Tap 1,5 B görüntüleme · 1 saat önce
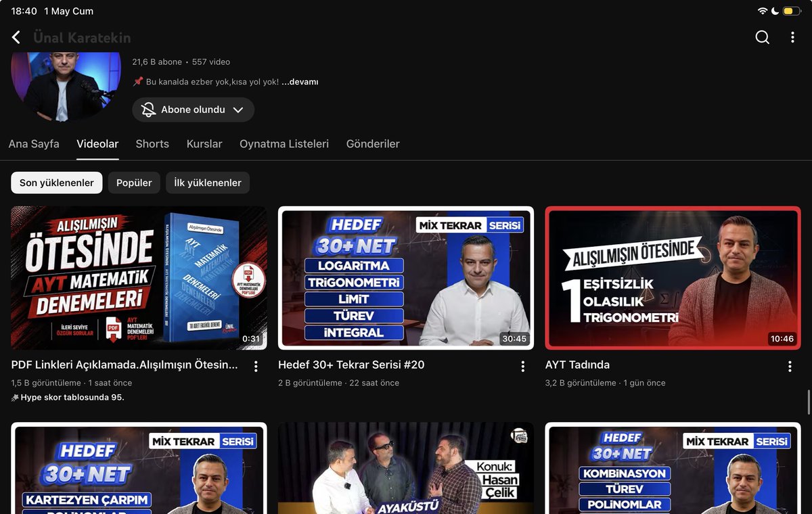Viewport: 812px width, 514px height. coord(72,383)
